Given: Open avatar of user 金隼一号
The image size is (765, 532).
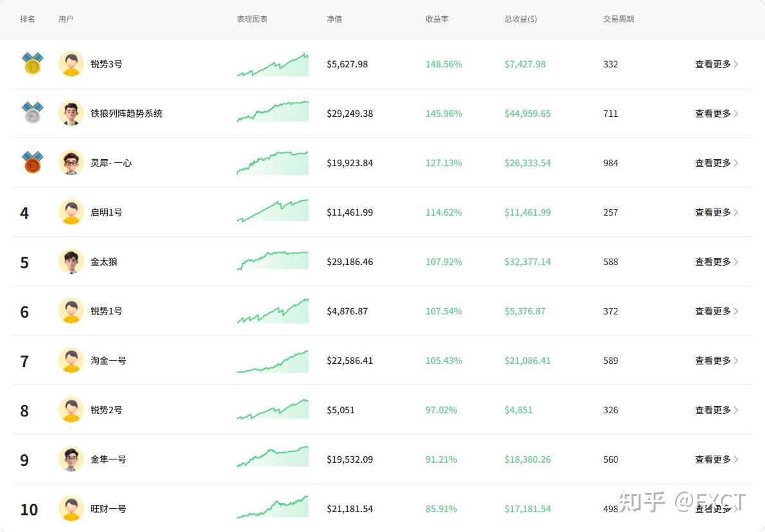Looking at the screenshot, I should [71, 459].
